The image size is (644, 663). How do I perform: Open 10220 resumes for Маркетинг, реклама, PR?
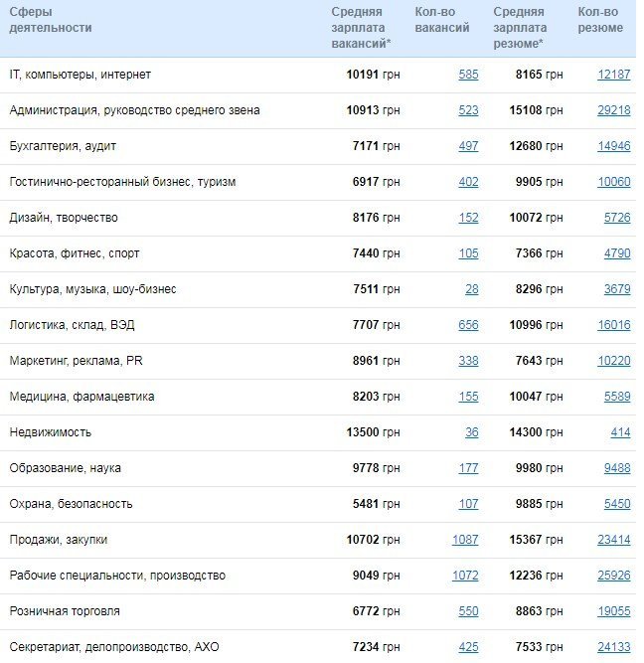[613, 361]
